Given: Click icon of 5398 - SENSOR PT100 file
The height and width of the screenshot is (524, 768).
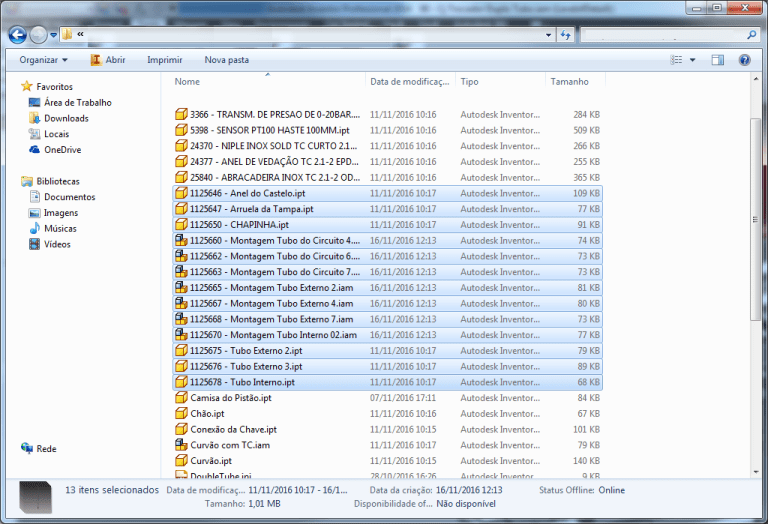Looking at the screenshot, I should [181, 130].
